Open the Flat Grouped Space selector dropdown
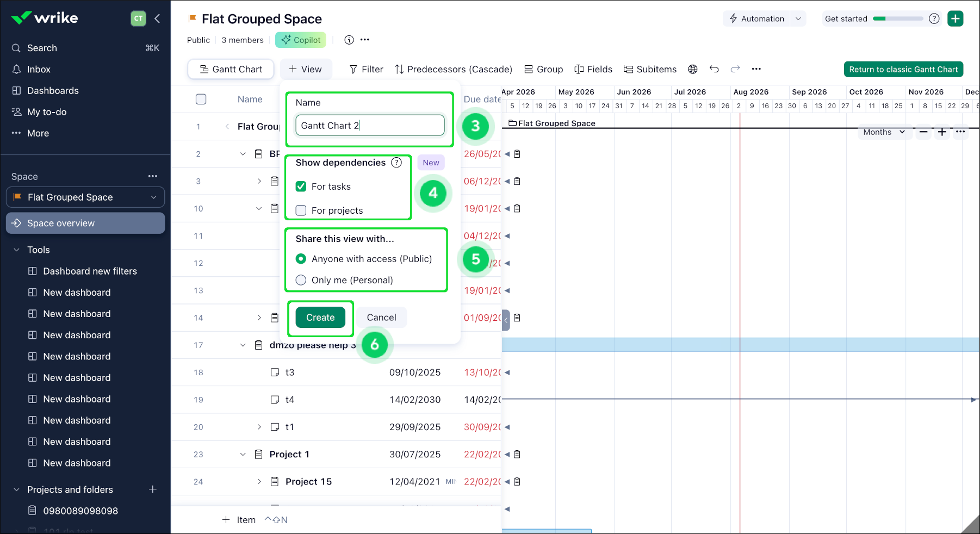 85,197
